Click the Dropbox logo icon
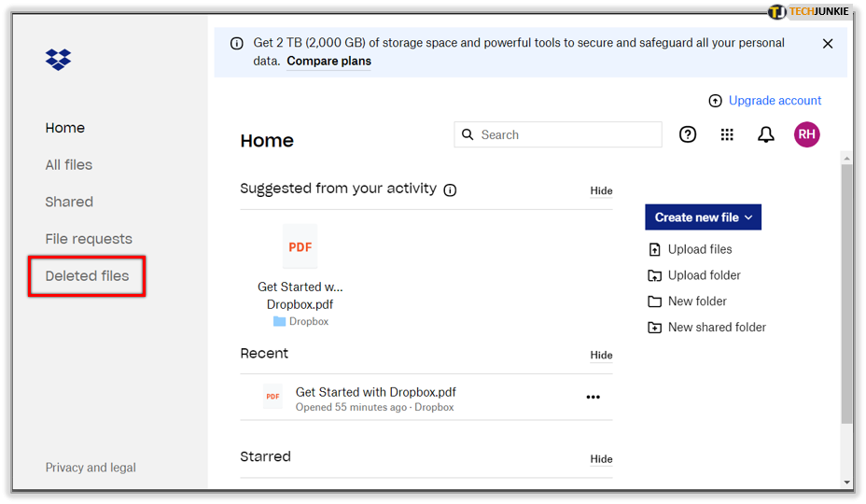 pos(58,59)
